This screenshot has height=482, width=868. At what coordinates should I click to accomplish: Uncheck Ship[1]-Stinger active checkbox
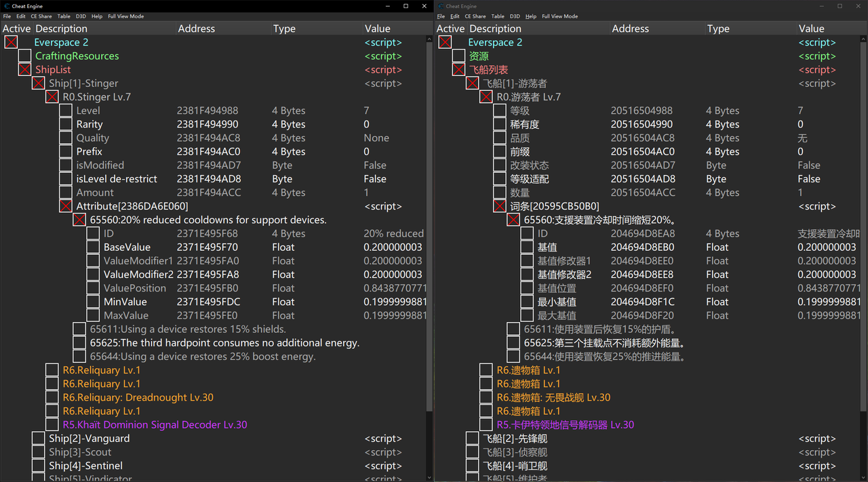coord(38,83)
